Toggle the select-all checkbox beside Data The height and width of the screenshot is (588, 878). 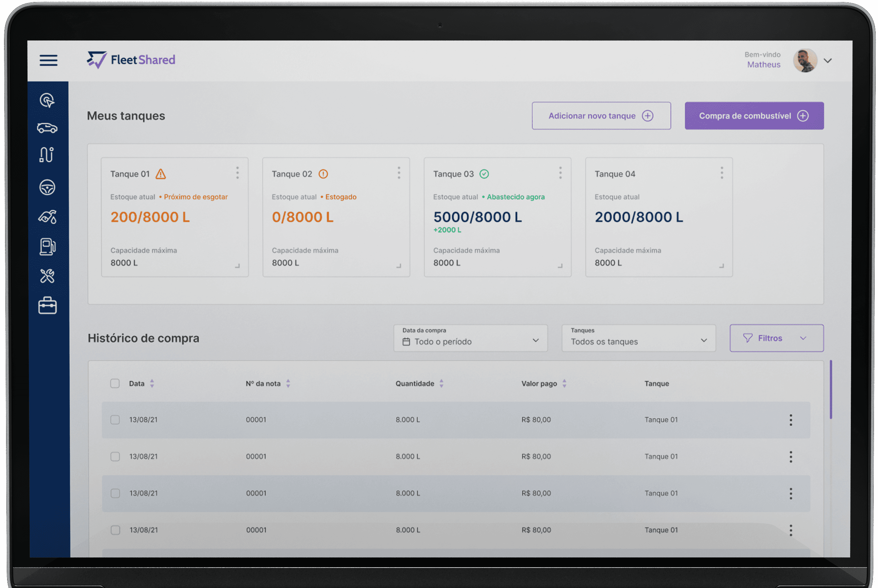(115, 383)
